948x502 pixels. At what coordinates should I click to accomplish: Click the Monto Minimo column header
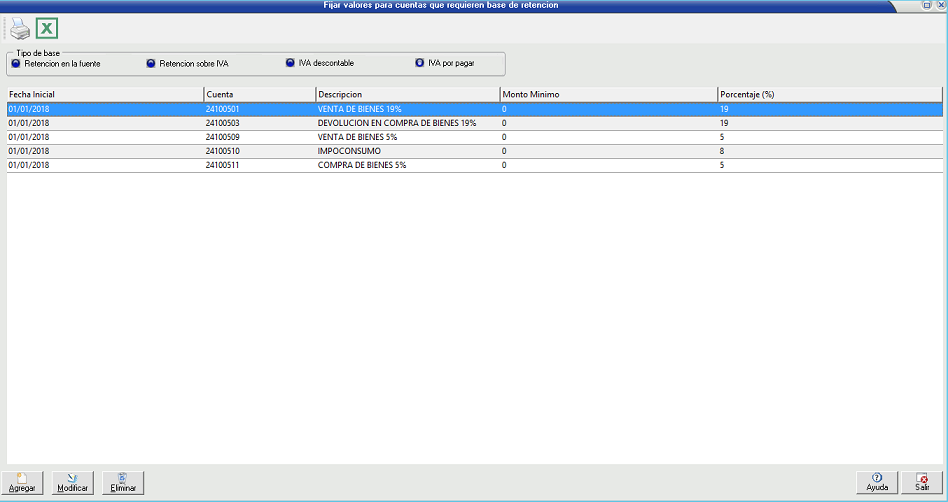tap(607, 94)
